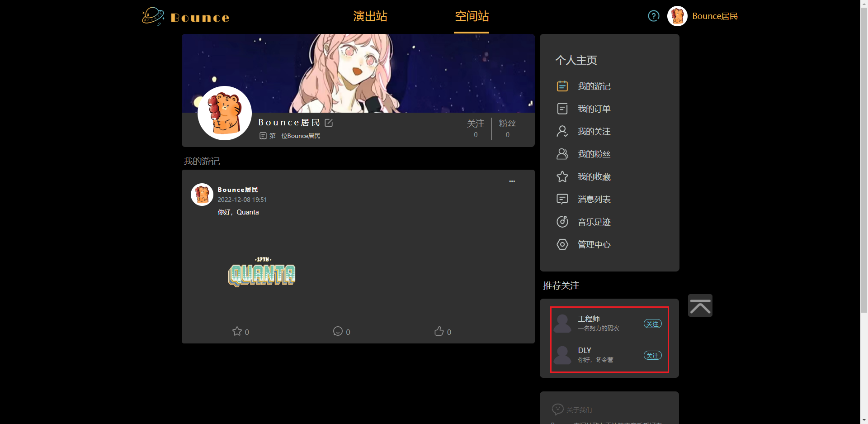The image size is (868, 424).
Task: Click the 推荐关注 section heading
Action: pos(561,286)
